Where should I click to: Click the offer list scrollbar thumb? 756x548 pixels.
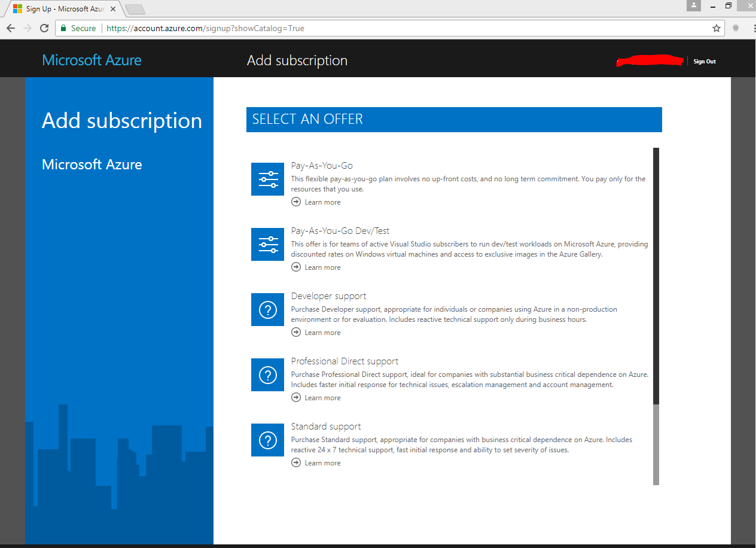click(x=656, y=276)
